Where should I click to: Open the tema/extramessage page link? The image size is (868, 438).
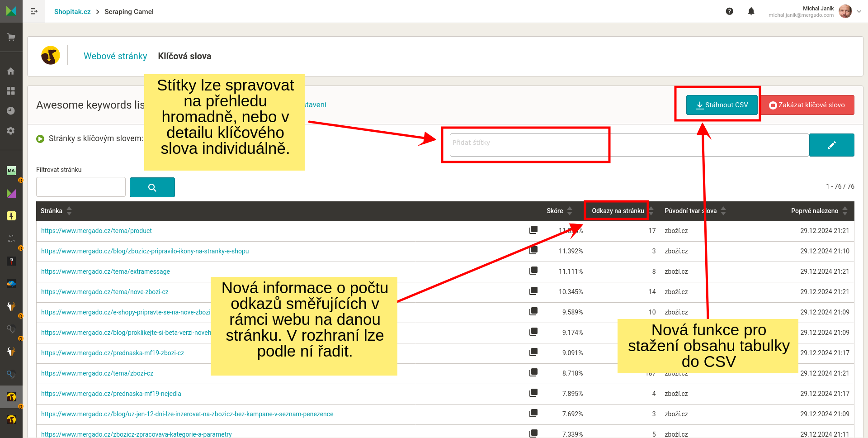coord(105,271)
